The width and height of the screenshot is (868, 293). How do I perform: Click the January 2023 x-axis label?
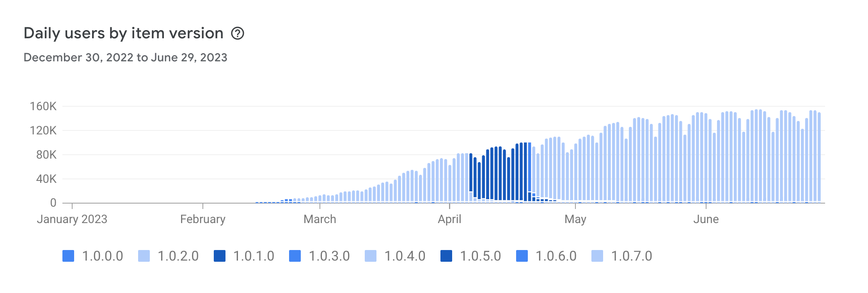[x=72, y=219]
